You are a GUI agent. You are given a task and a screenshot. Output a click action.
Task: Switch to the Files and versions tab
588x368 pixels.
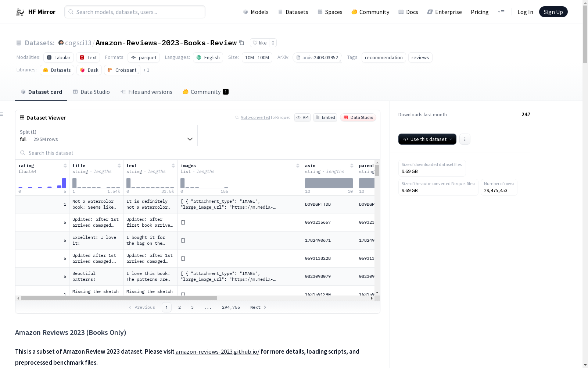point(146,92)
